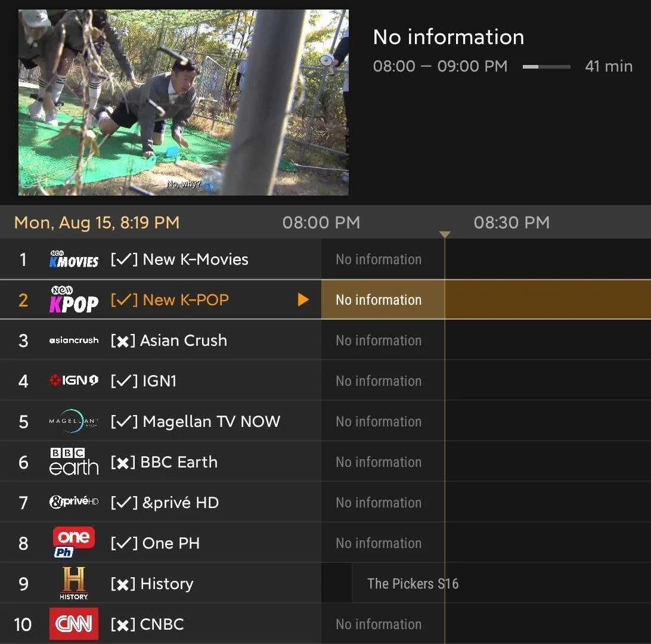
Task: Open the program slot for Asian Crush
Action: (486, 340)
